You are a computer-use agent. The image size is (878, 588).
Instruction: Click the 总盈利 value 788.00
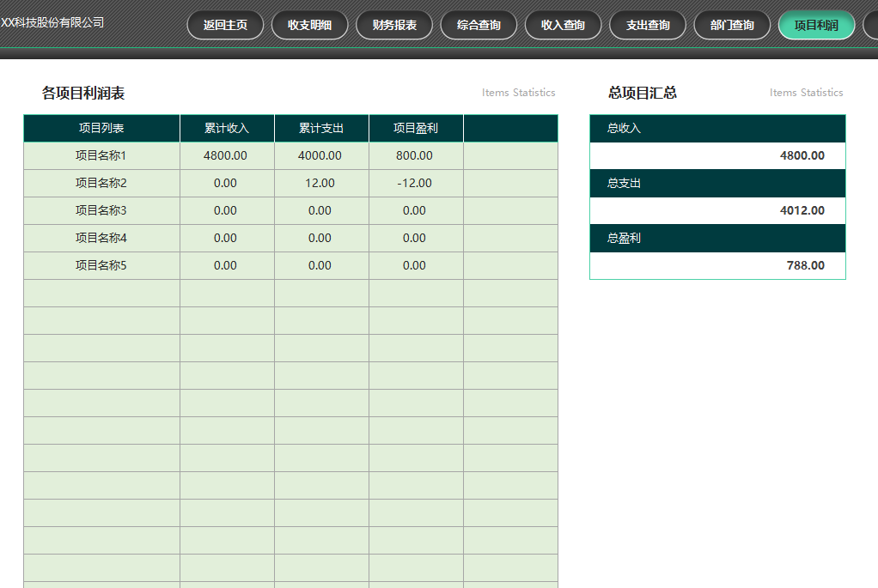[x=805, y=266]
